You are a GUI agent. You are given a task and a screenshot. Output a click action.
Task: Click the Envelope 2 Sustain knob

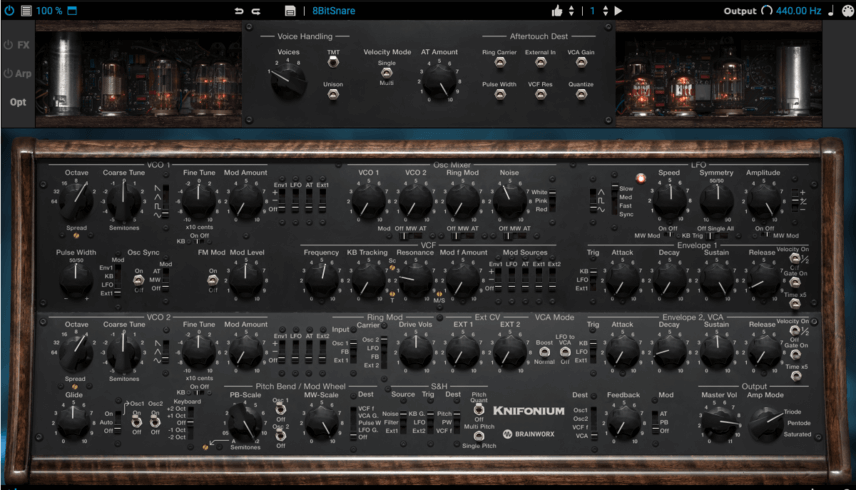tap(717, 352)
